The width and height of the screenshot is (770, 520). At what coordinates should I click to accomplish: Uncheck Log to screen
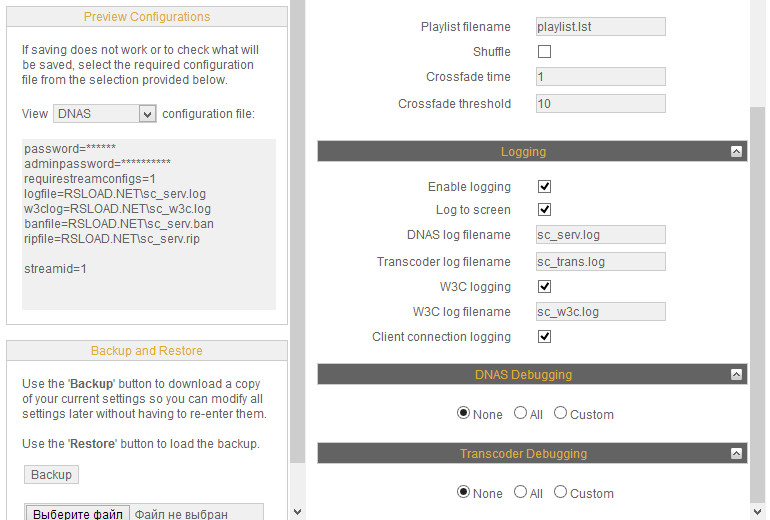(544, 210)
